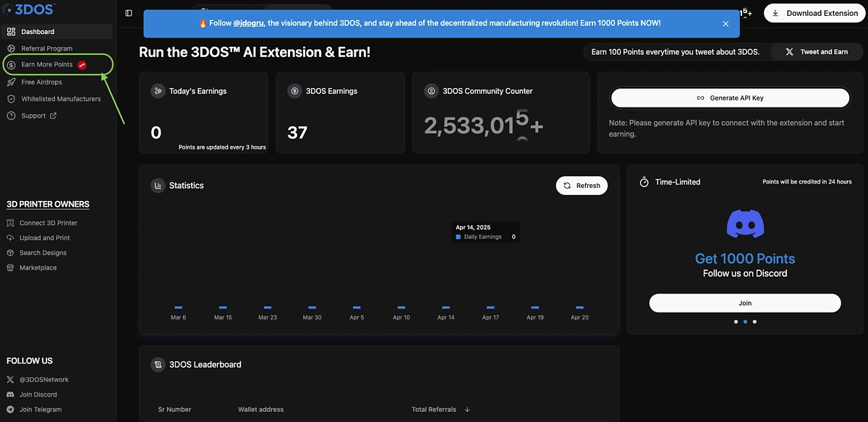
Task: Click the red badge on Earn More Points
Action: click(82, 65)
